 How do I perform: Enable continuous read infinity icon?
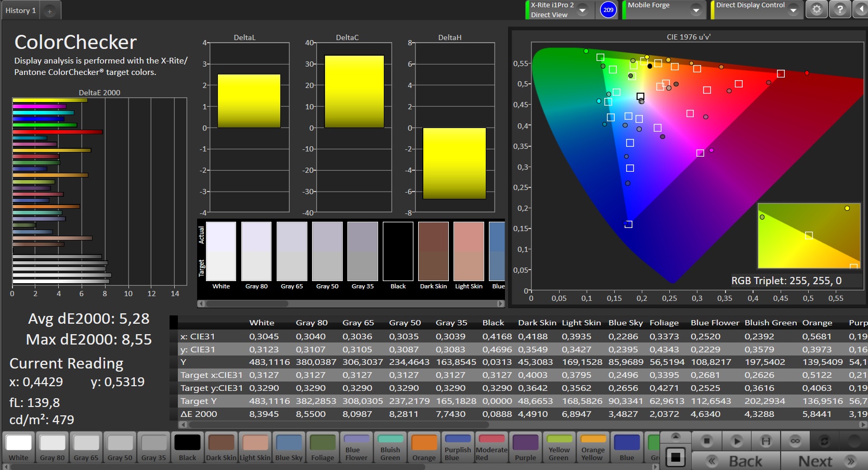[x=795, y=441]
